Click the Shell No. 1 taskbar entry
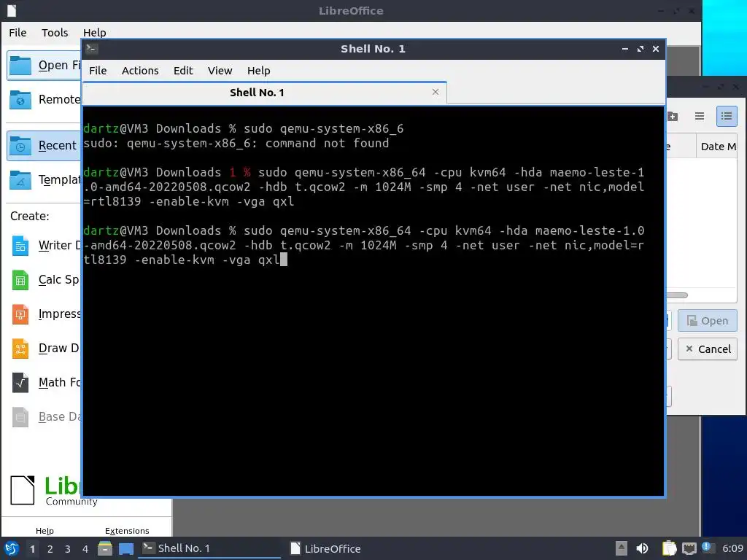 [x=209, y=548]
